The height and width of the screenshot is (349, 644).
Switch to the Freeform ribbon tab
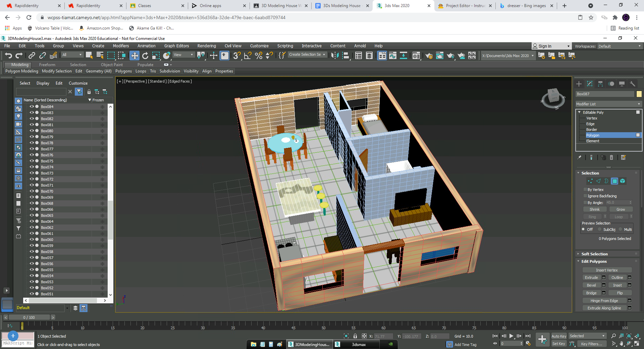coord(47,65)
